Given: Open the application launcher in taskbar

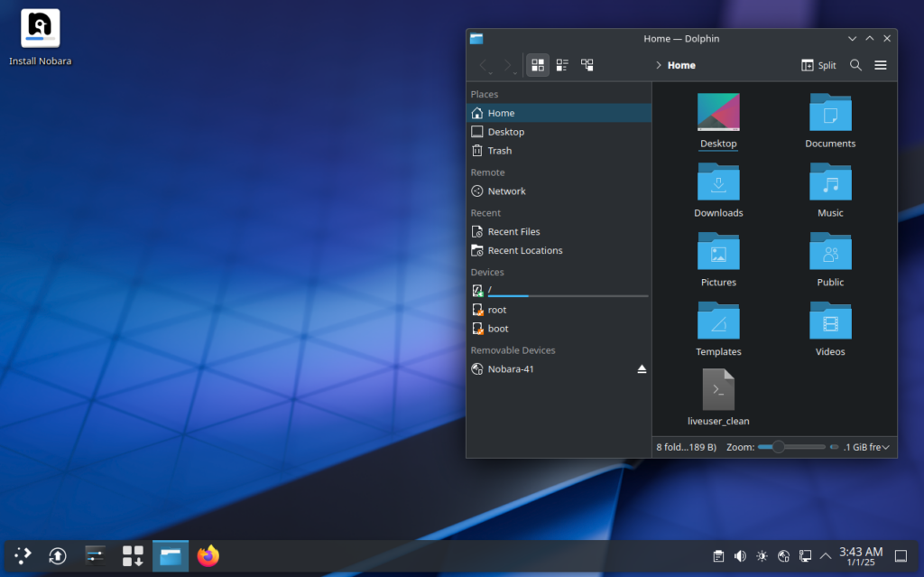Looking at the screenshot, I should (23, 555).
